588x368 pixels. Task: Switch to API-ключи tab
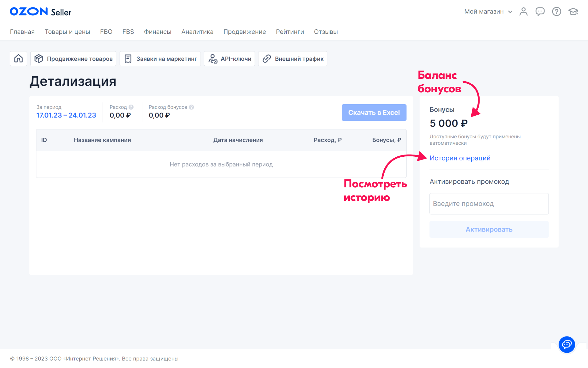tap(229, 59)
